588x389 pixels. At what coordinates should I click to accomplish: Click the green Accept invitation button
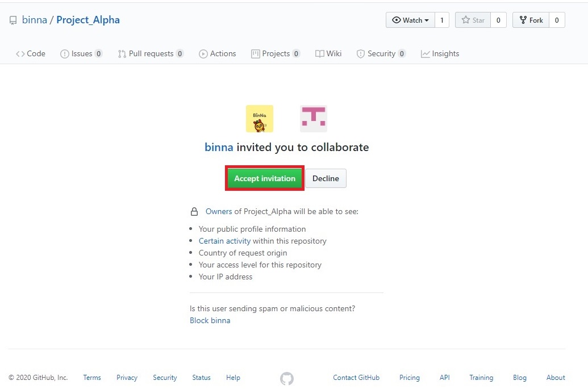coord(265,178)
